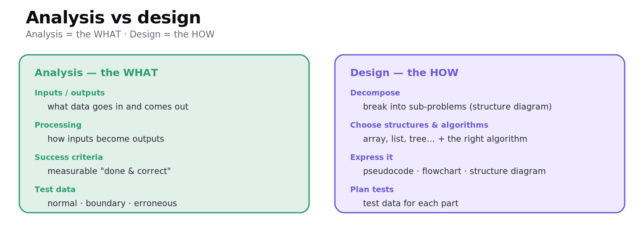
Task: Select the 'Express it' label
Action: [372, 157]
